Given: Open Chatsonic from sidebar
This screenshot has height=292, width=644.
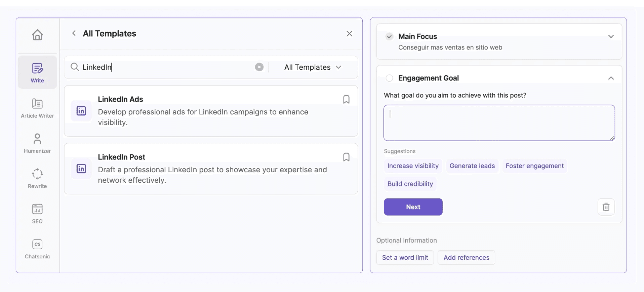Looking at the screenshot, I should [x=37, y=249].
